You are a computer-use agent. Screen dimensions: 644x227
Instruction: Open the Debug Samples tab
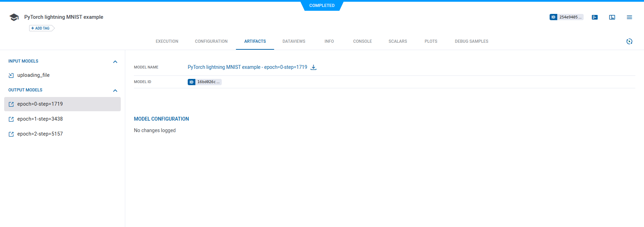[471, 41]
